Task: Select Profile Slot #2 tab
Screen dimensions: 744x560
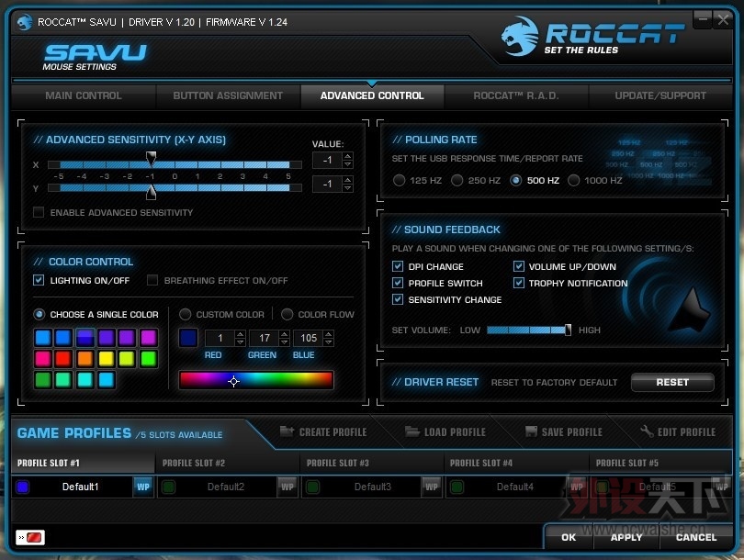Action: point(227,463)
